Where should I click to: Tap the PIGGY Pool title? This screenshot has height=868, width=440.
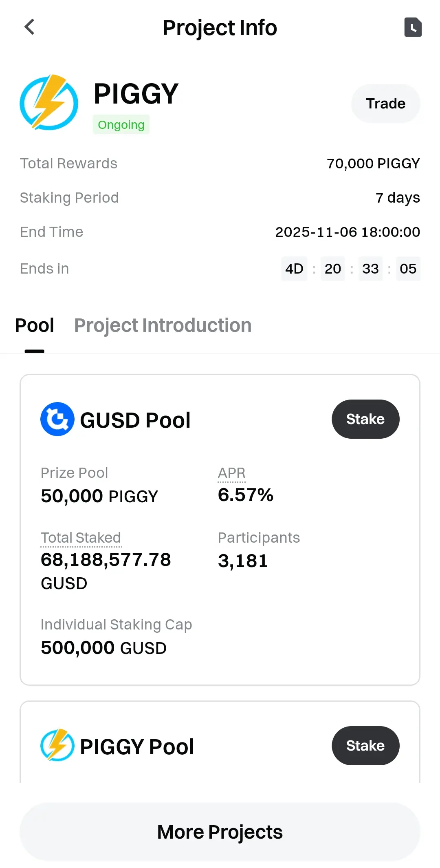click(x=137, y=747)
